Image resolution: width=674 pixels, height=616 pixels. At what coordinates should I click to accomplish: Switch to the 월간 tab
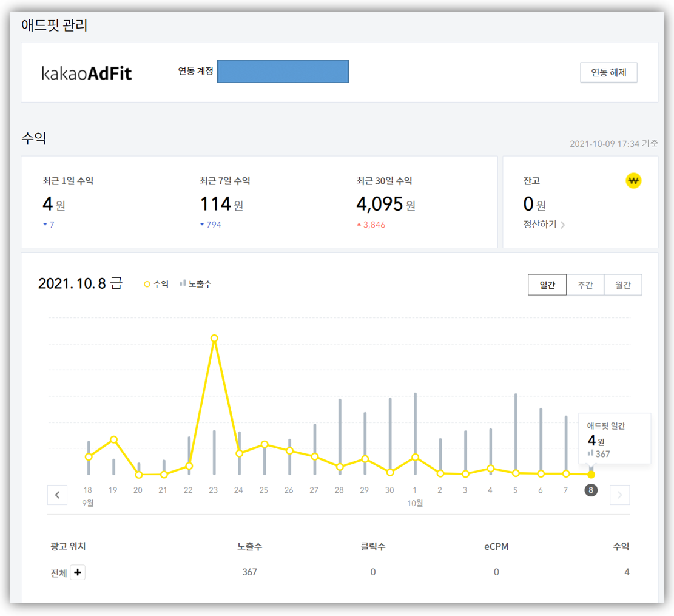coord(623,285)
